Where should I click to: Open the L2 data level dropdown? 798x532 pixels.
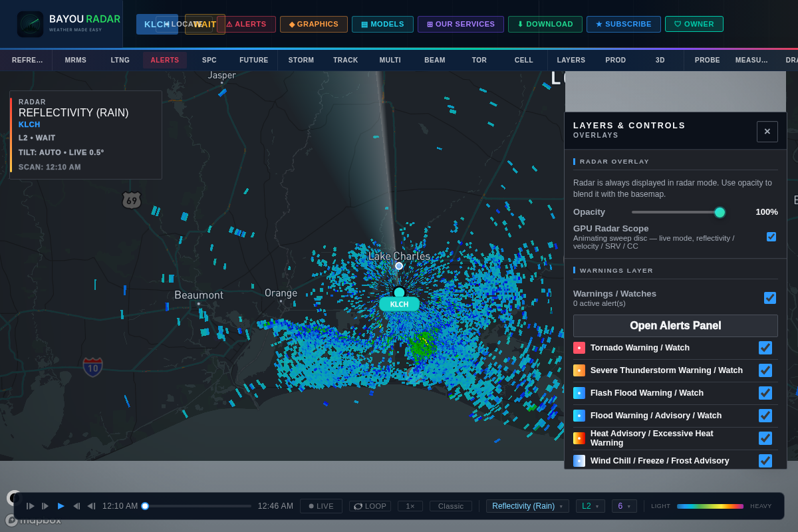(x=591, y=506)
